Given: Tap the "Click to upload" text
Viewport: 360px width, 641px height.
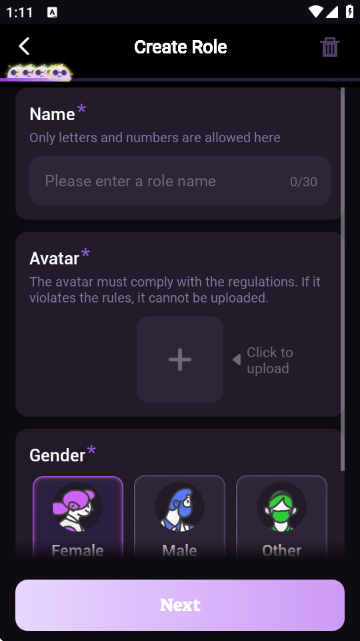Looking at the screenshot, I should click(270, 360).
